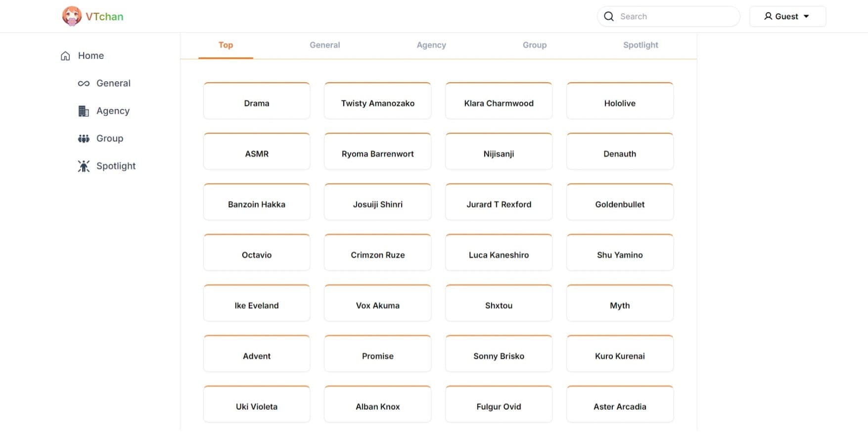Switch to the Top tab
Screen dimensions: 868x435
point(226,45)
